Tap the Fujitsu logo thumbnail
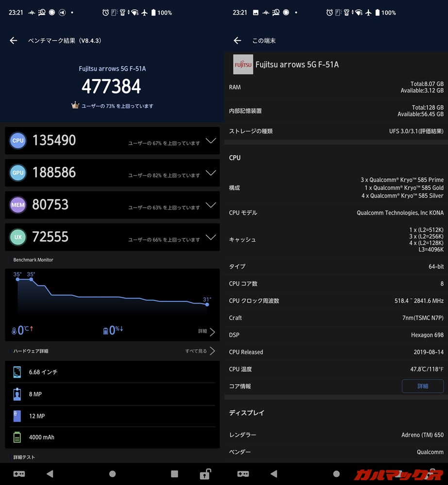This screenshot has height=485, width=448. 243,65
